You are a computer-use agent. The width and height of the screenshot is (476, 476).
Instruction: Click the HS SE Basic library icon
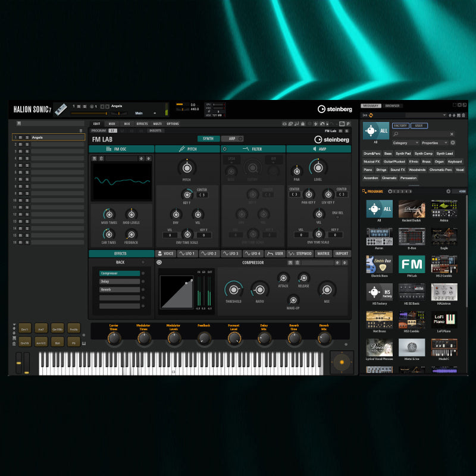(x=412, y=292)
